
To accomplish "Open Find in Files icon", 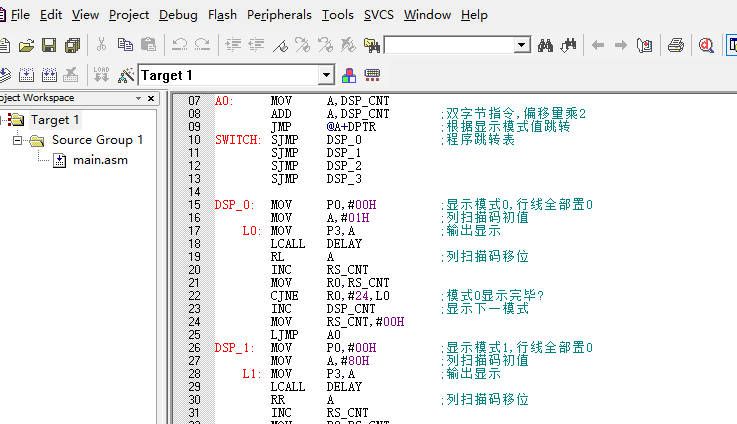I will click(x=372, y=45).
